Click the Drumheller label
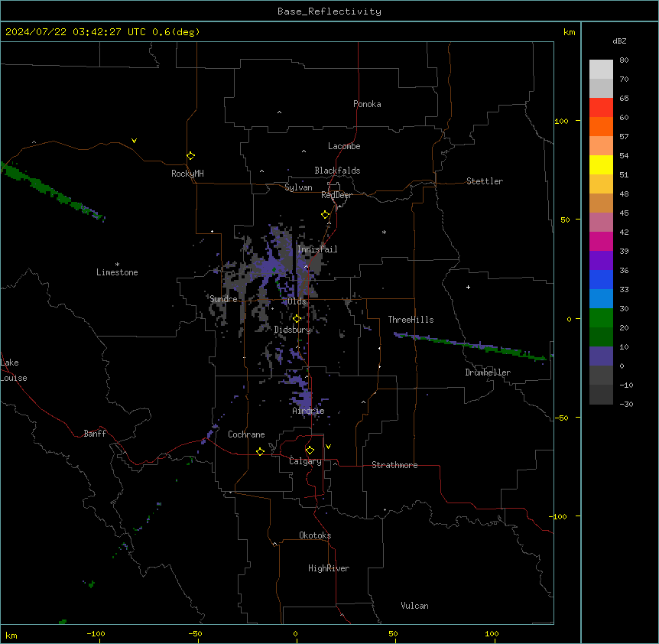659x644 pixels. [488, 372]
